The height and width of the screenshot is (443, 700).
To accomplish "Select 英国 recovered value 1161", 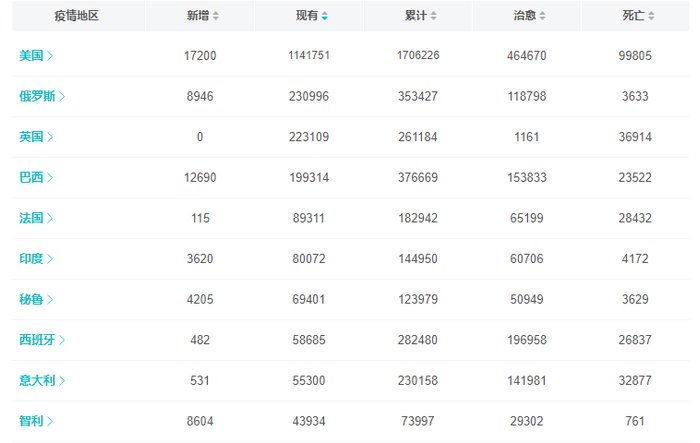I will [527, 137].
